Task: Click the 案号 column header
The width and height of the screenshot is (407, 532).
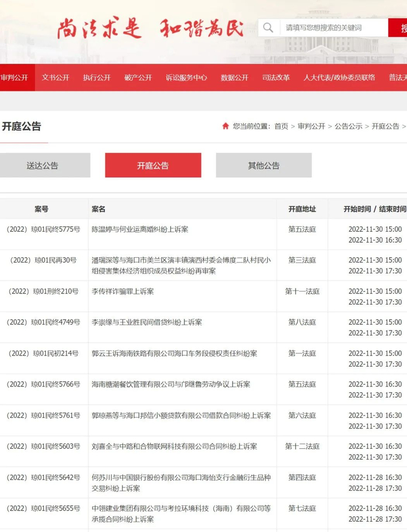Action: (41, 209)
